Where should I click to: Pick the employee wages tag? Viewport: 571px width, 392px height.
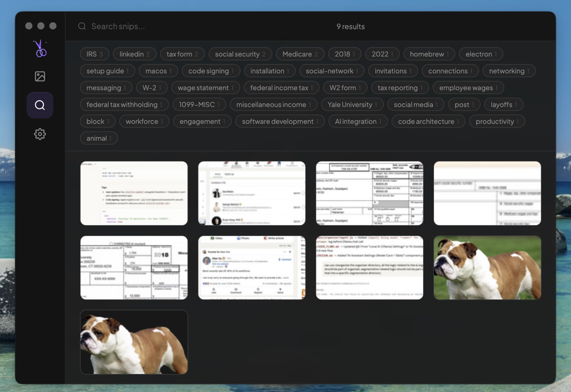click(468, 88)
